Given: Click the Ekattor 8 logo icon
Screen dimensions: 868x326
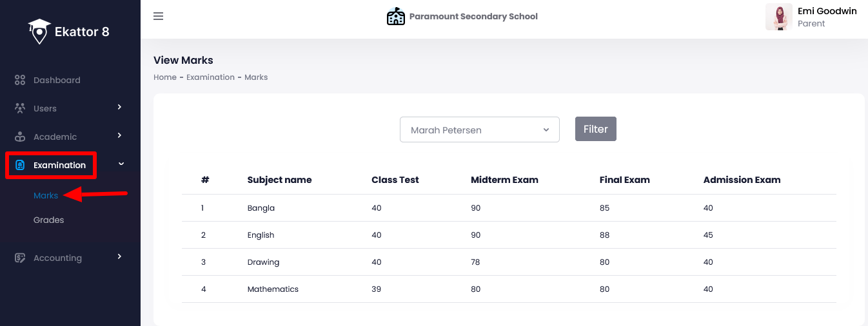Looking at the screenshot, I should (x=39, y=32).
